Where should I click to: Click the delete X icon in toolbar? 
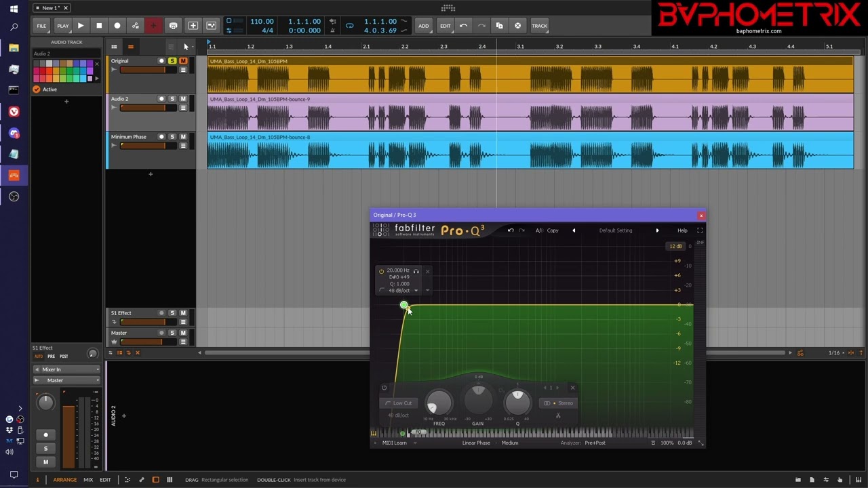[517, 26]
